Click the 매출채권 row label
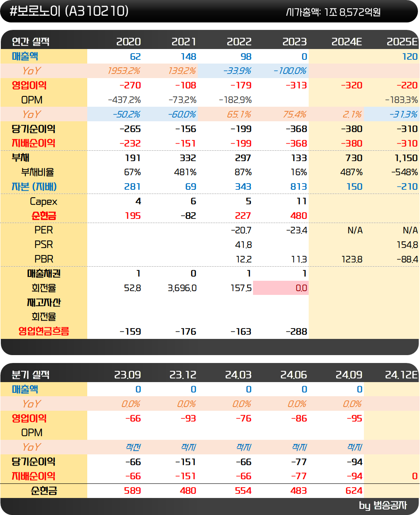420x515 pixels. click(44, 273)
